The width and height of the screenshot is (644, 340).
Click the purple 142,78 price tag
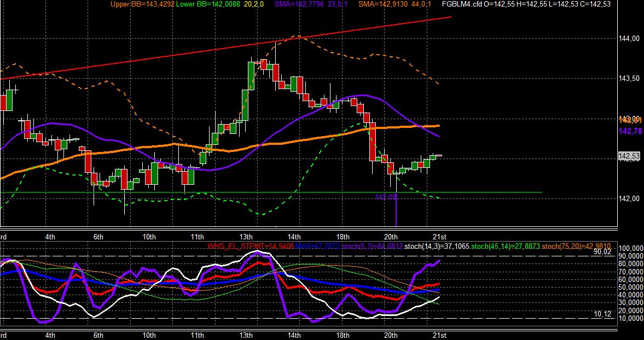pyautogui.click(x=630, y=131)
